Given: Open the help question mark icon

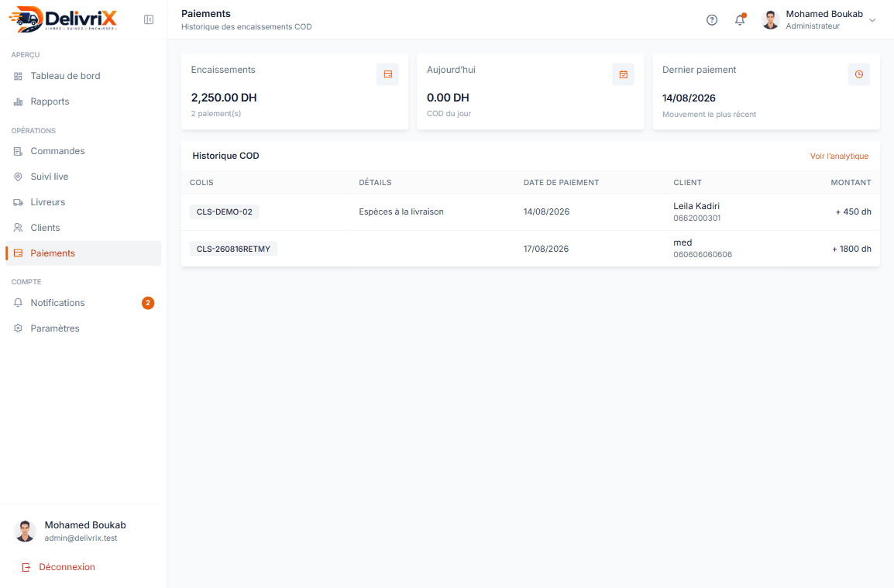Looking at the screenshot, I should click(711, 20).
